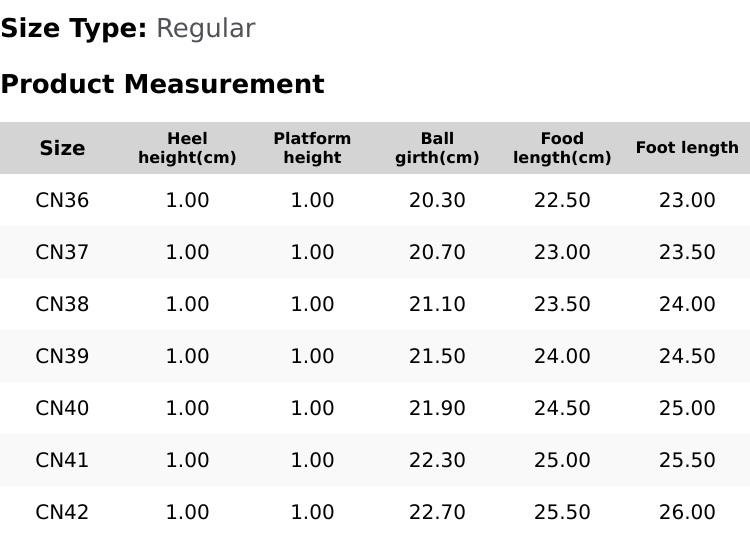Viewport: 750px width, 538px height.
Task: Click the Platform height column header
Action: pyautogui.click(x=312, y=148)
